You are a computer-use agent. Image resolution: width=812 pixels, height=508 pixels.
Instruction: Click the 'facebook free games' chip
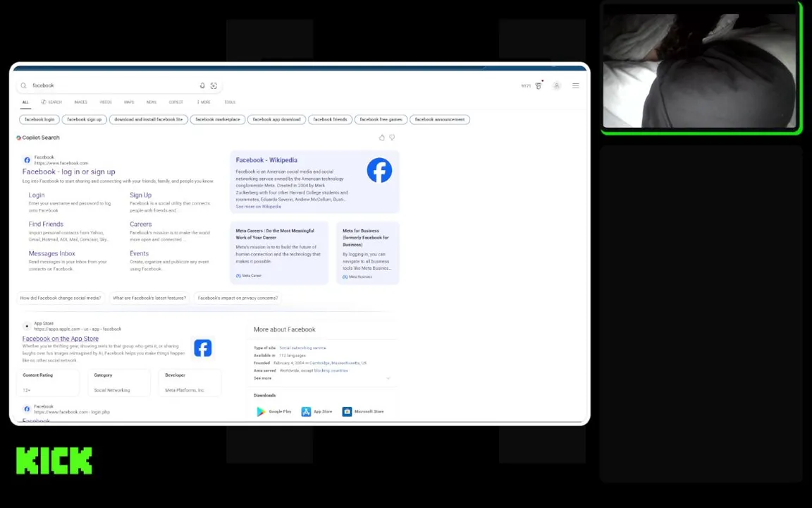[x=381, y=119]
